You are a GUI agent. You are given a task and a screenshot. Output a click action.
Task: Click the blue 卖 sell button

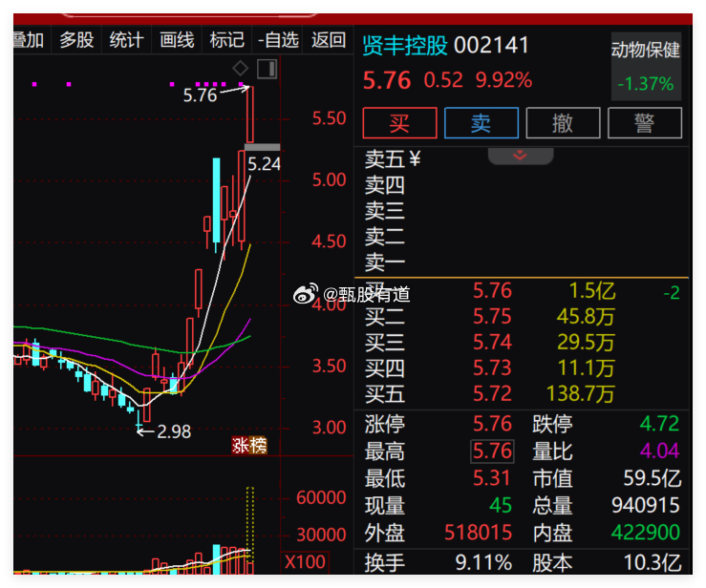point(481,123)
